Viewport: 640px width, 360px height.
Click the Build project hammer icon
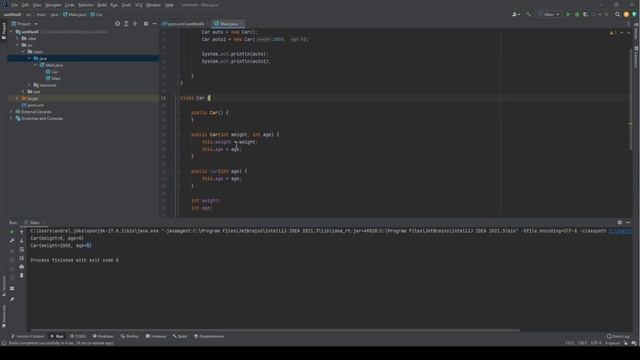(x=529, y=14)
